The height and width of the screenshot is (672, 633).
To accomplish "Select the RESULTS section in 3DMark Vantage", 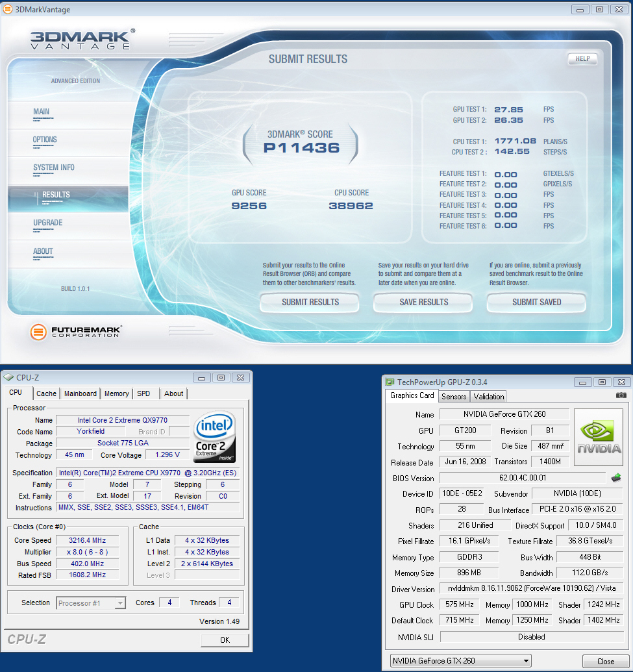I will [x=68, y=199].
